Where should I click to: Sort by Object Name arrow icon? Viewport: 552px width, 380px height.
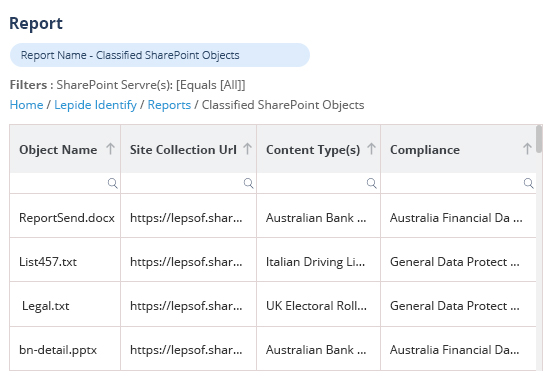[111, 149]
